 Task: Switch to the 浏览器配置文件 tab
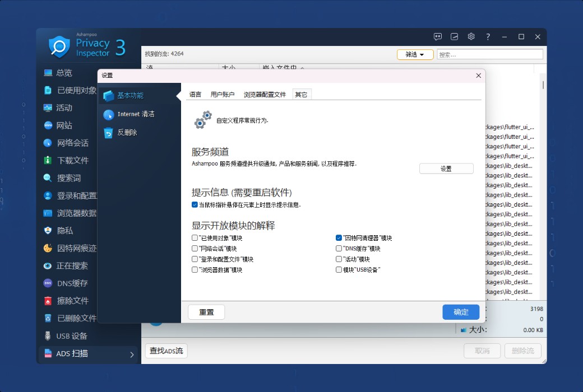pos(265,95)
